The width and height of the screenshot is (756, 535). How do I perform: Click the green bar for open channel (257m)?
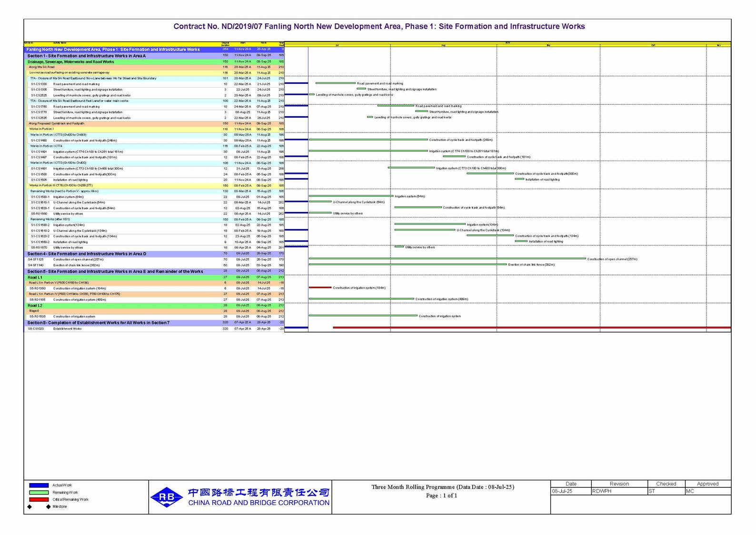pos(448,259)
